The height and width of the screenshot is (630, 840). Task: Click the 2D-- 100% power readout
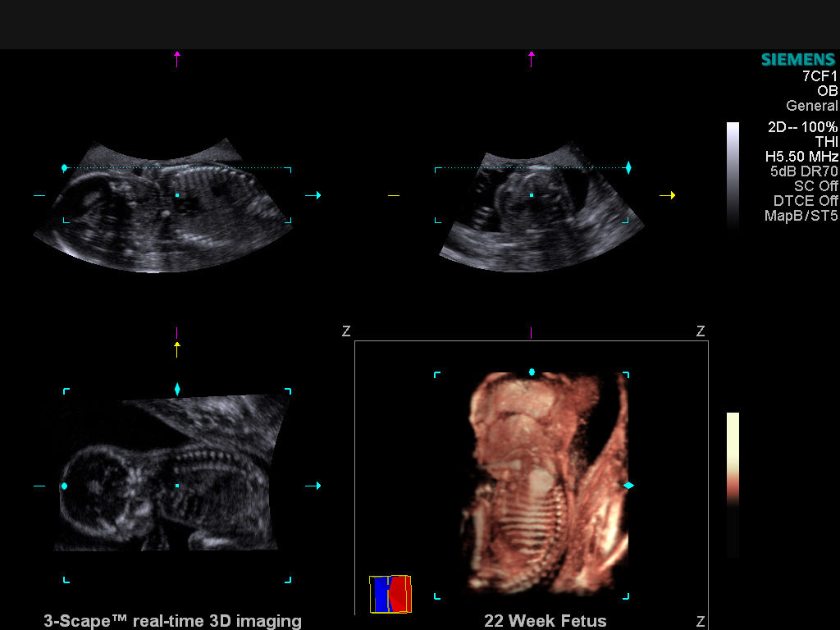(802, 127)
